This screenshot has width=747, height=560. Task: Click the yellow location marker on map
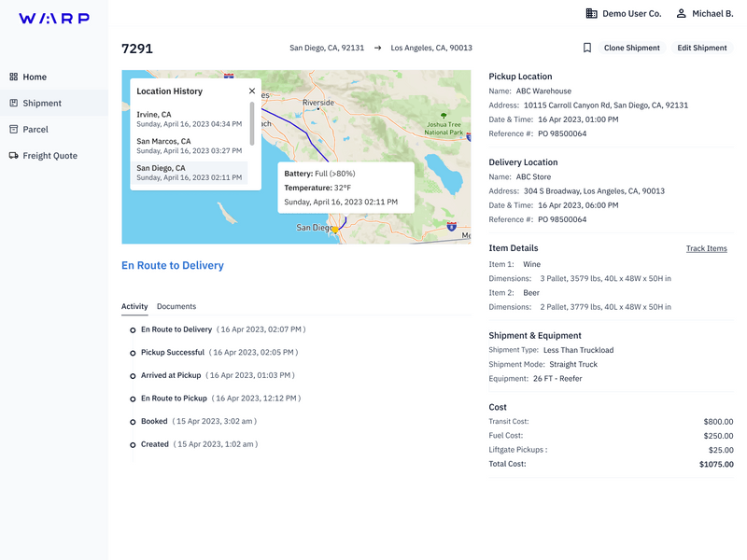tap(335, 229)
